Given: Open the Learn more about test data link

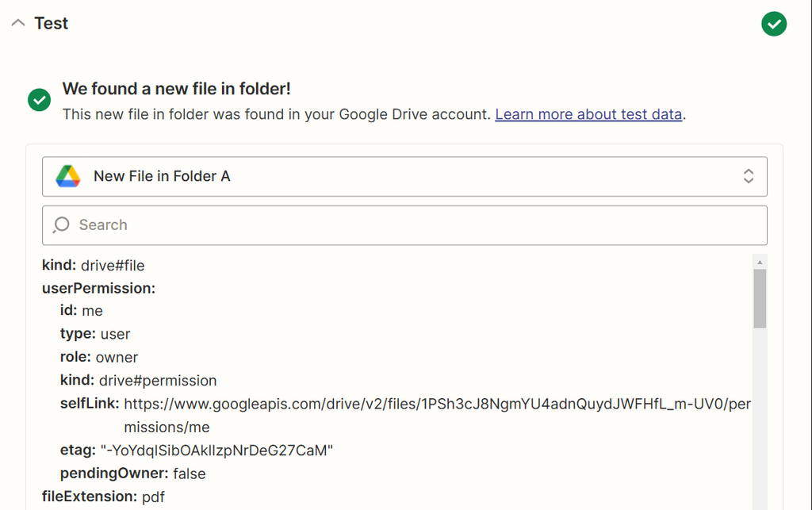Looking at the screenshot, I should click(588, 114).
